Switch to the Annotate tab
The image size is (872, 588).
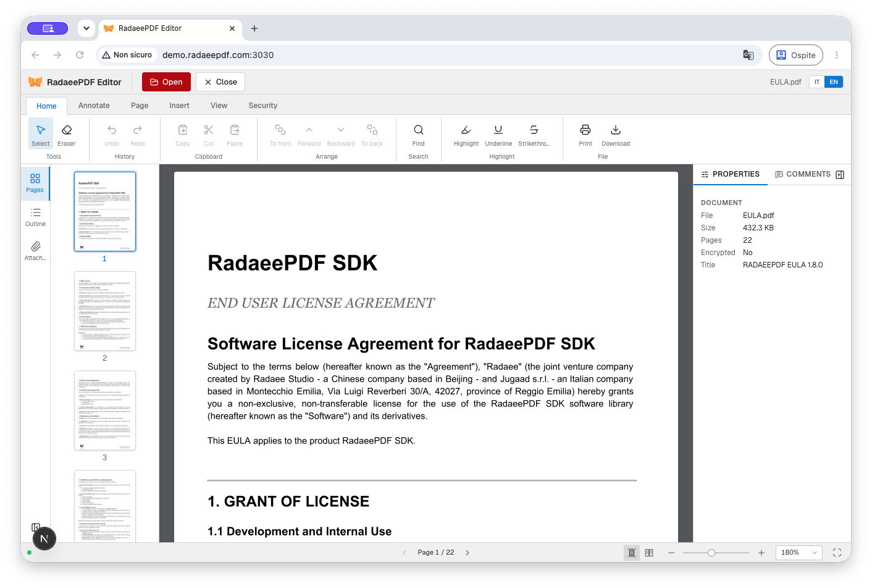coord(94,106)
